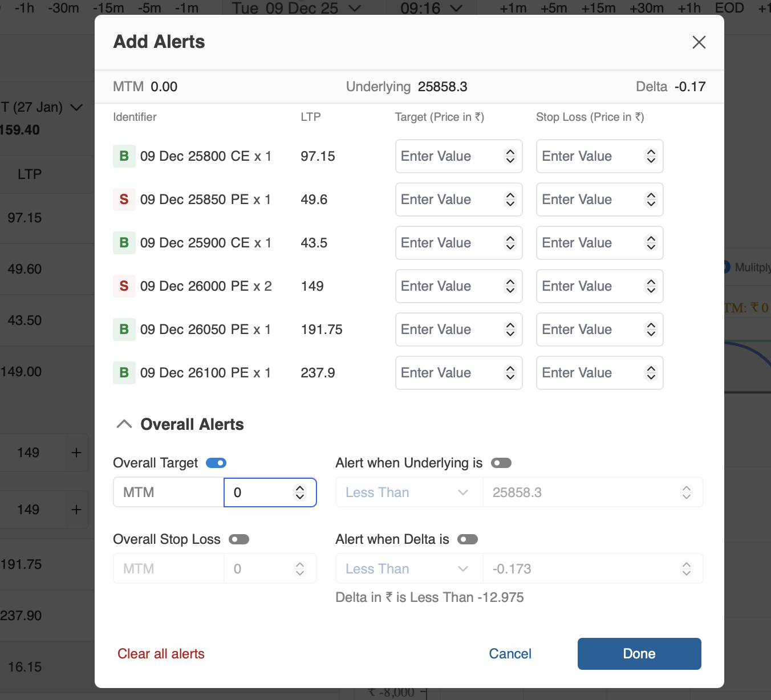This screenshot has height=700, width=771.
Task: Open Less Than dropdown for Delta alert
Action: coord(408,569)
